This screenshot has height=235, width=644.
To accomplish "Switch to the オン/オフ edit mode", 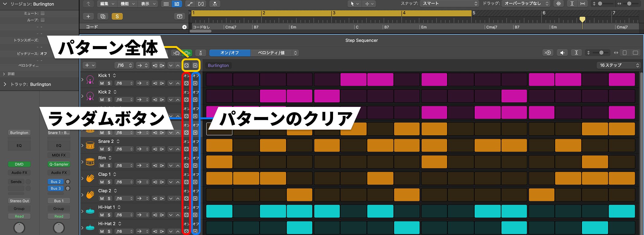I will click(x=229, y=53).
